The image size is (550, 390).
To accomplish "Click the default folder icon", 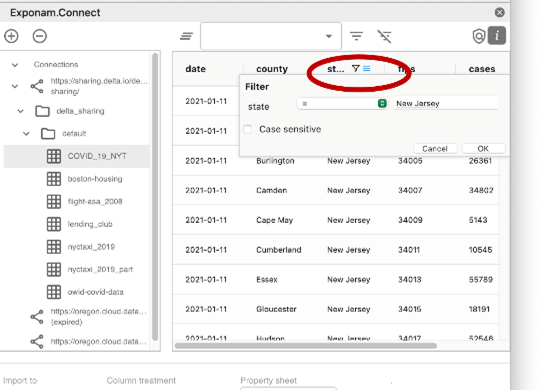I will click(48, 134).
